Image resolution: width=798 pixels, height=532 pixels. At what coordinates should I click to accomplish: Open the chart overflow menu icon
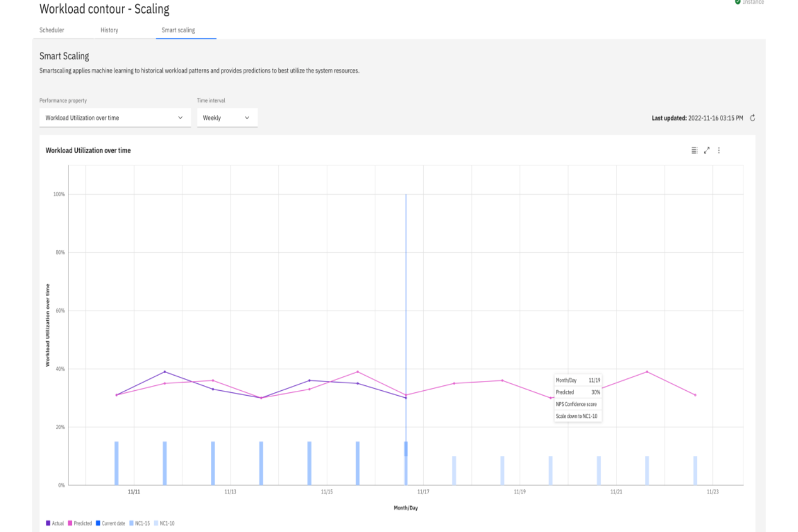pyautogui.click(x=719, y=150)
